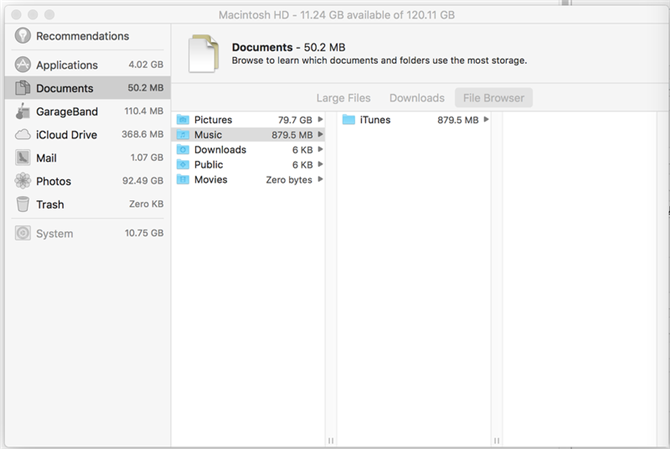Click the 1.07 GB Mail size

click(147, 158)
